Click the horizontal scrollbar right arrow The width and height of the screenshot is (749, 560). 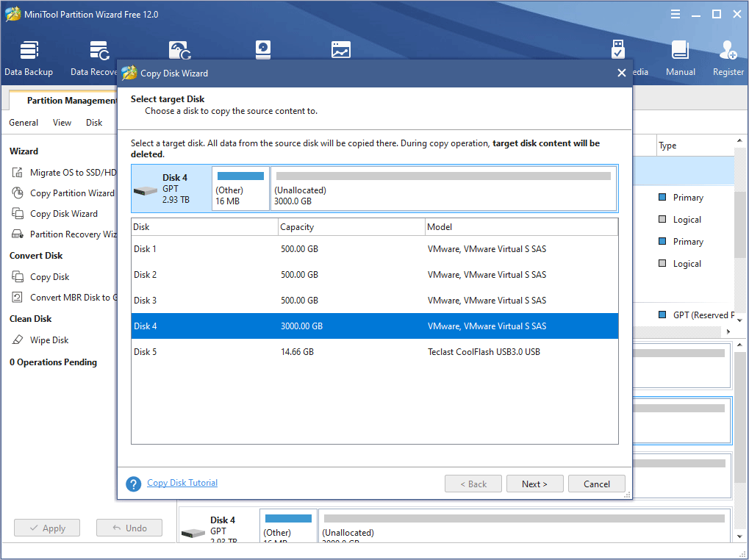[728, 331]
